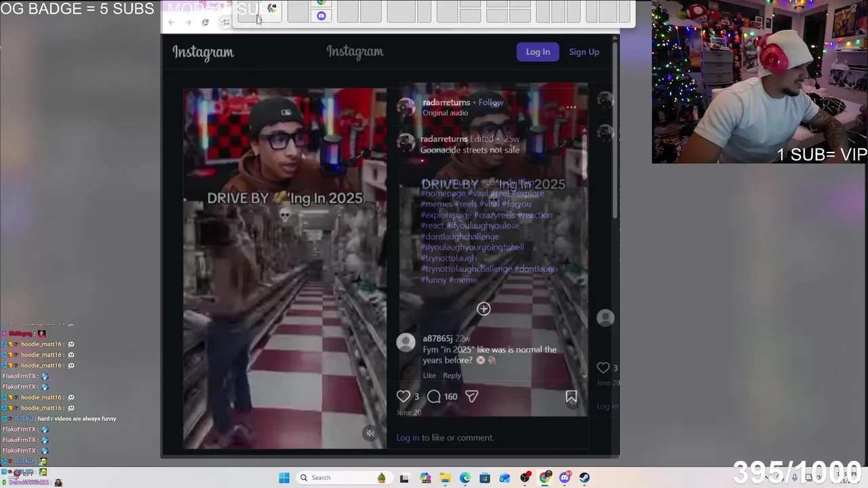This screenshot has width=868, height=488.
Task: Click the Sign Up link
Action: [x=584, y=52]
